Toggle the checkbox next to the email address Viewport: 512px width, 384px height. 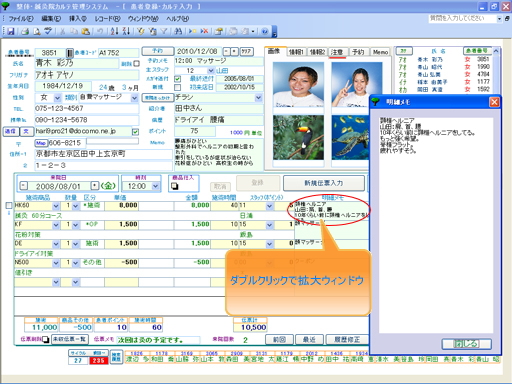click(x=135, y=132)
